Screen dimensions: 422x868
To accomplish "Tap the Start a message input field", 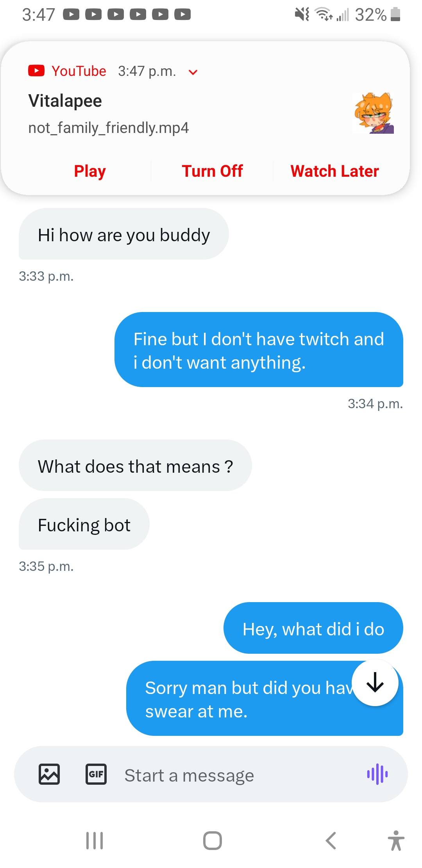I will 189,775.
